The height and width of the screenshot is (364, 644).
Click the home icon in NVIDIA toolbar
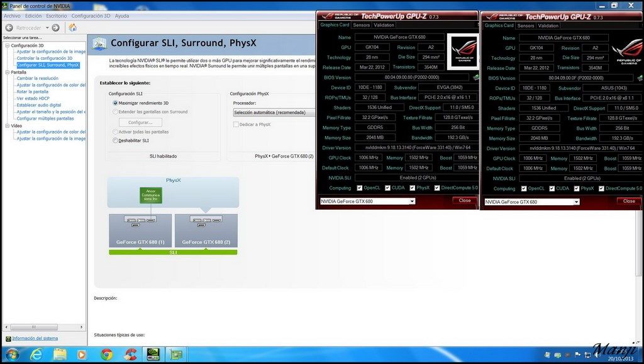pos(73,28)
